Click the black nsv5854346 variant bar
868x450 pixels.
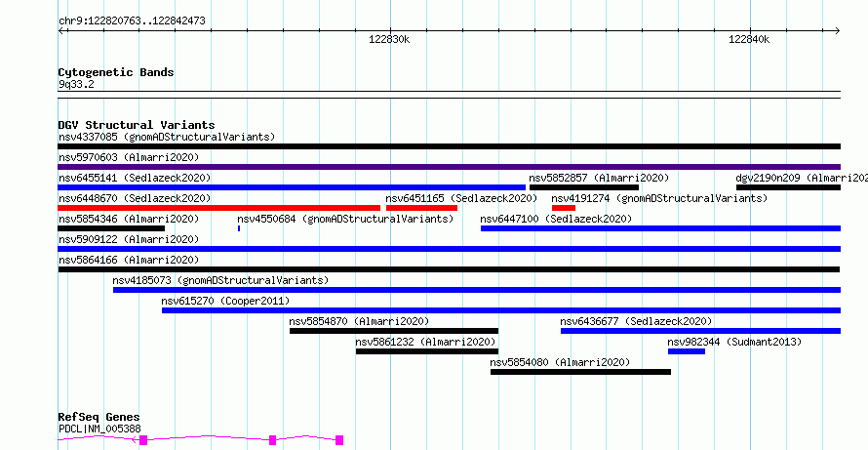[x=111, y=228]
